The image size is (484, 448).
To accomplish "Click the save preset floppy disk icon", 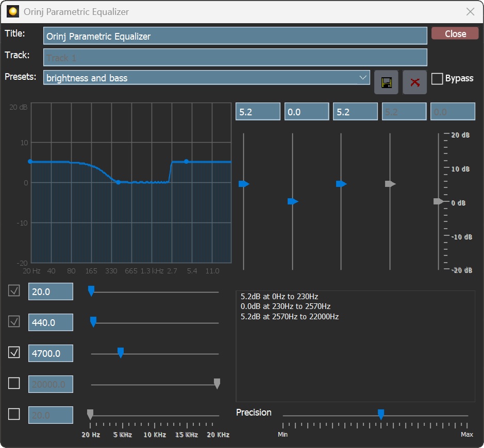I will coord(386,82).
